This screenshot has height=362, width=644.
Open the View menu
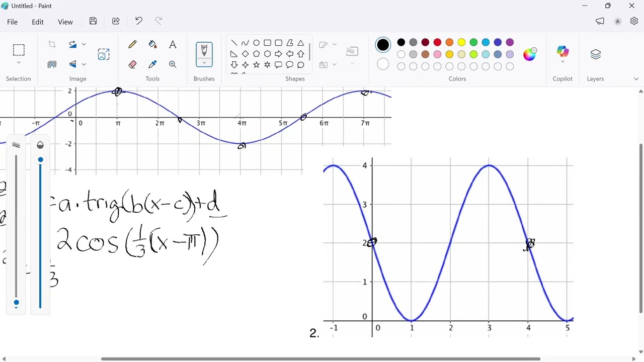click(65, 22)
